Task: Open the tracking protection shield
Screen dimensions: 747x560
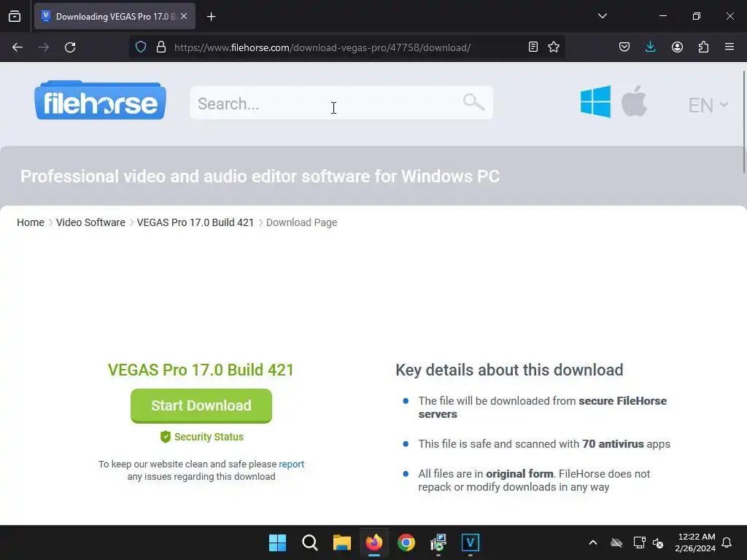Action: tap(141, 47)
